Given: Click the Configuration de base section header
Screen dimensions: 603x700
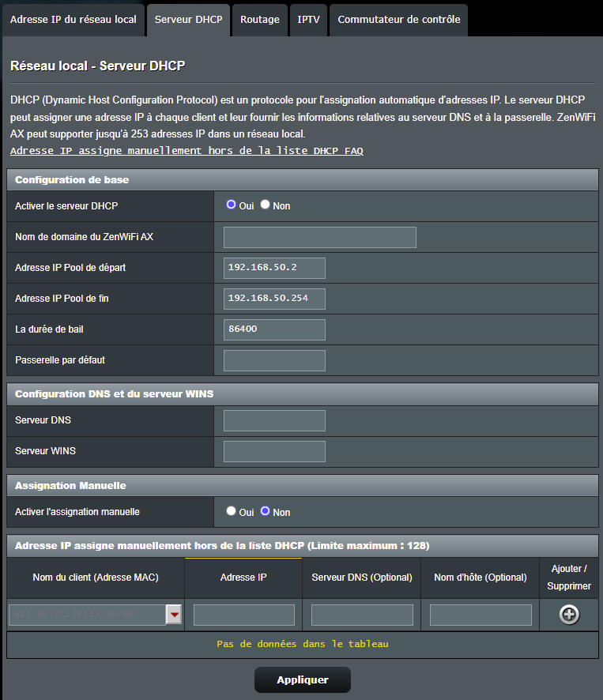Looking at the screenshot, I should 303,180.
